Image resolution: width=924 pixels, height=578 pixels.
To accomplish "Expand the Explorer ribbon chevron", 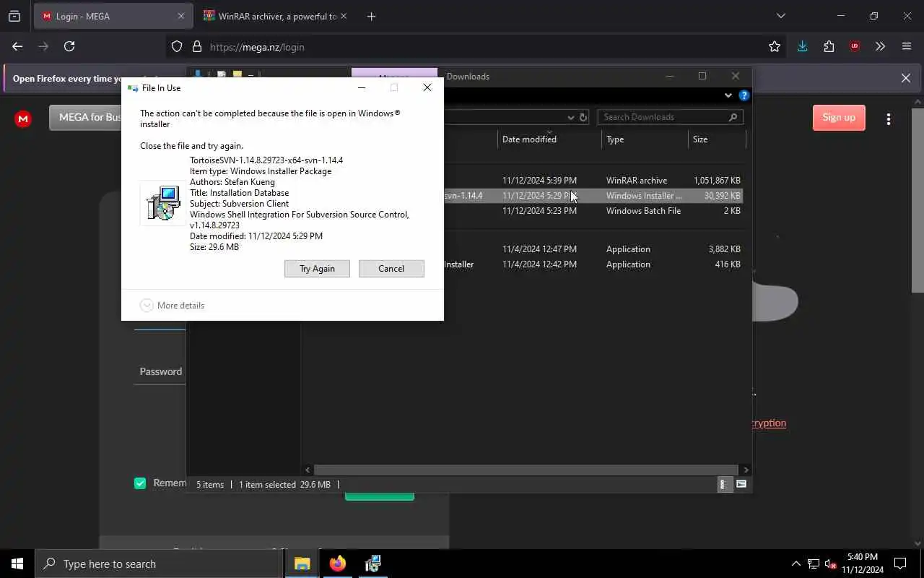I will 728,95.
